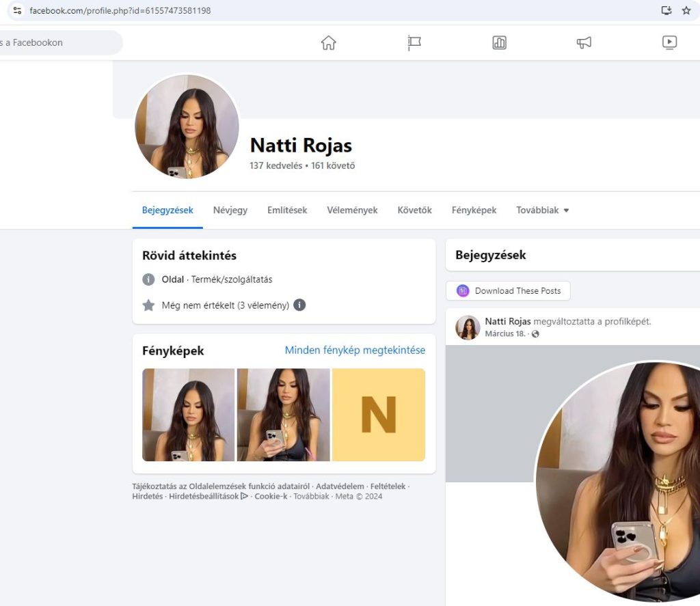This screenshot has height=606, width=700.
Task: Click the Download These Posts button
Action: click(508, 291)
